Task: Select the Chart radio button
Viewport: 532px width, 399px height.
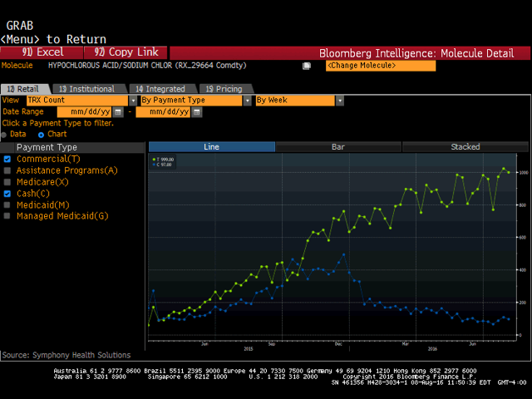Action: click(41, 135)
